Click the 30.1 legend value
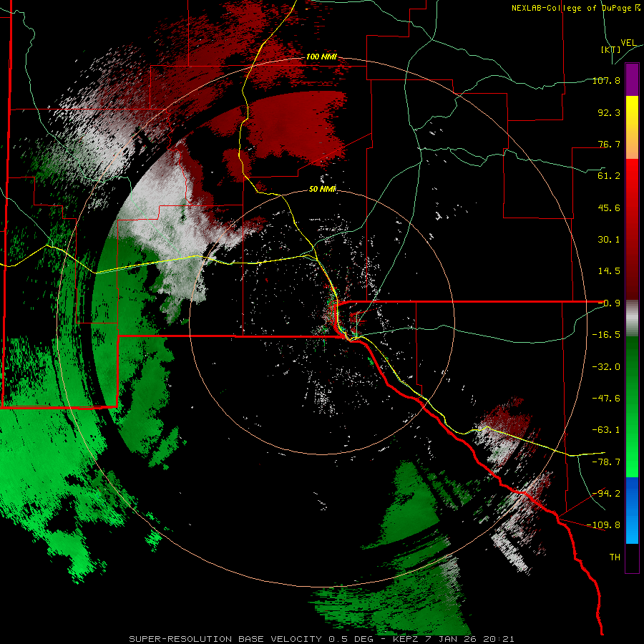 (x=609, y=239)
